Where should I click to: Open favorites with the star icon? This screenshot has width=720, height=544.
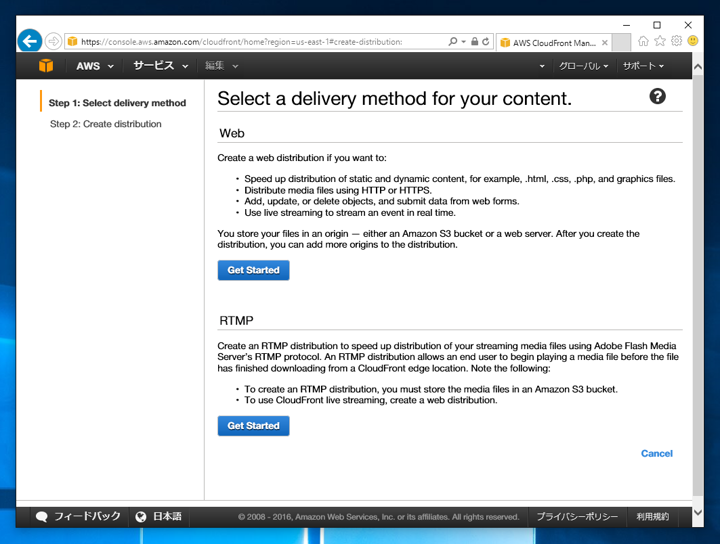coord(660,41)
